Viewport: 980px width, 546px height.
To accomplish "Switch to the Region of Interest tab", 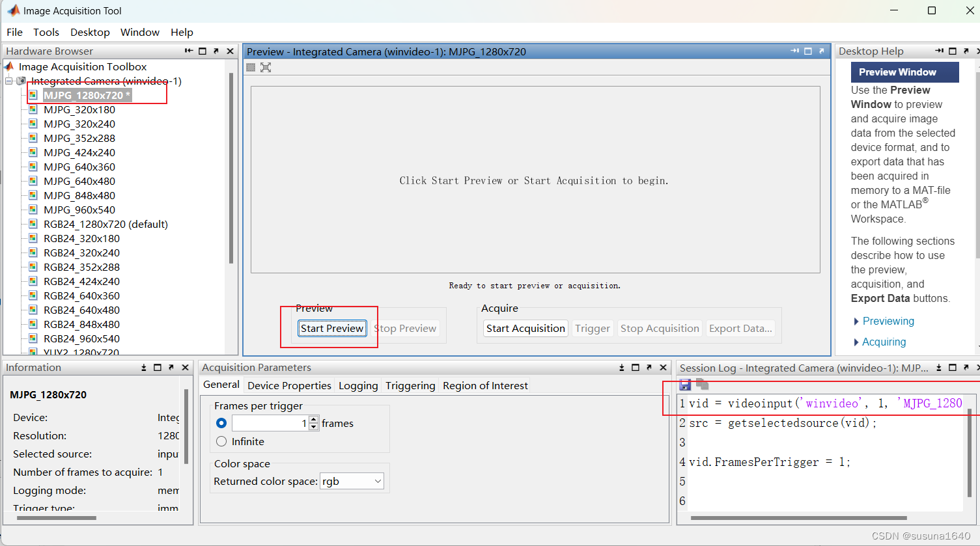I will (485, 385).
